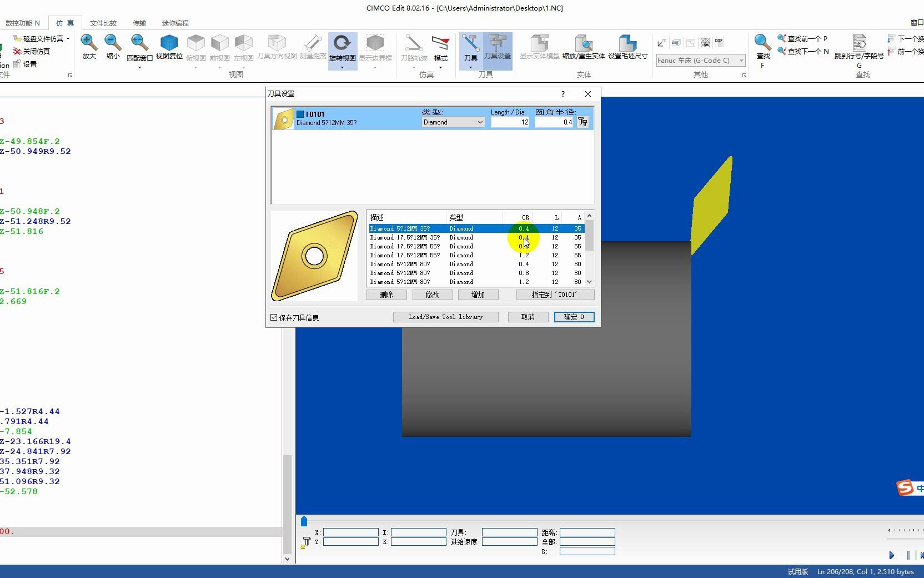924x578 pixels.
Task: Open the 传输 ribbon tab
Action: point(139,23)
